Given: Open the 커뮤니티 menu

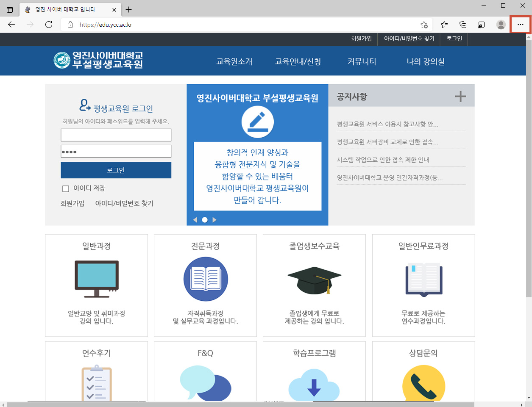Looking at the screenshot, I should pyautogui.click(x=362, y=61).
